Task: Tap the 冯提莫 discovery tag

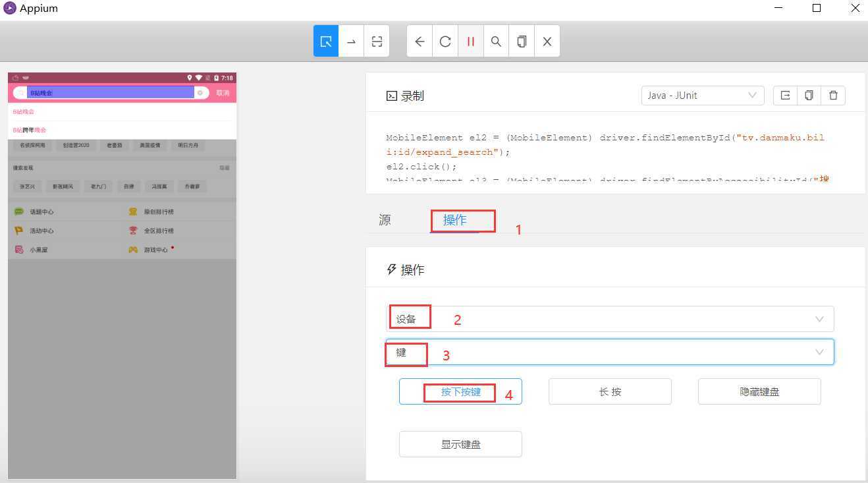Action: click(159, 186)
